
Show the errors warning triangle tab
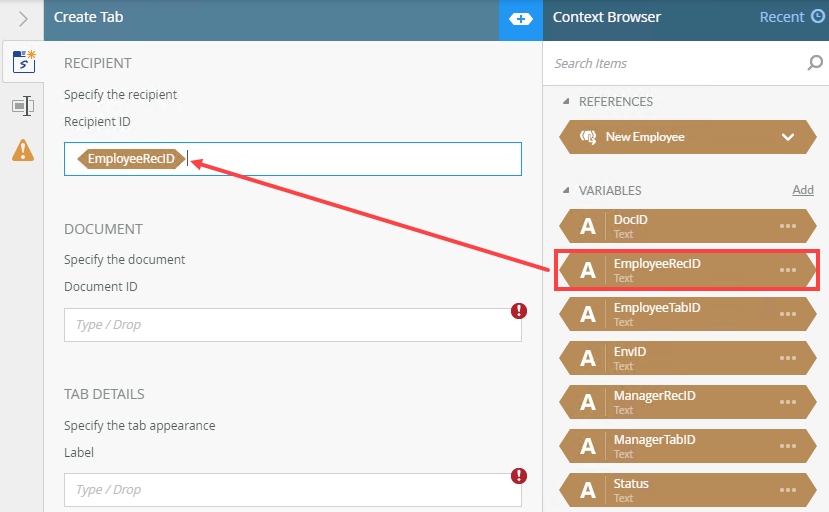click(x=23, y=150)
